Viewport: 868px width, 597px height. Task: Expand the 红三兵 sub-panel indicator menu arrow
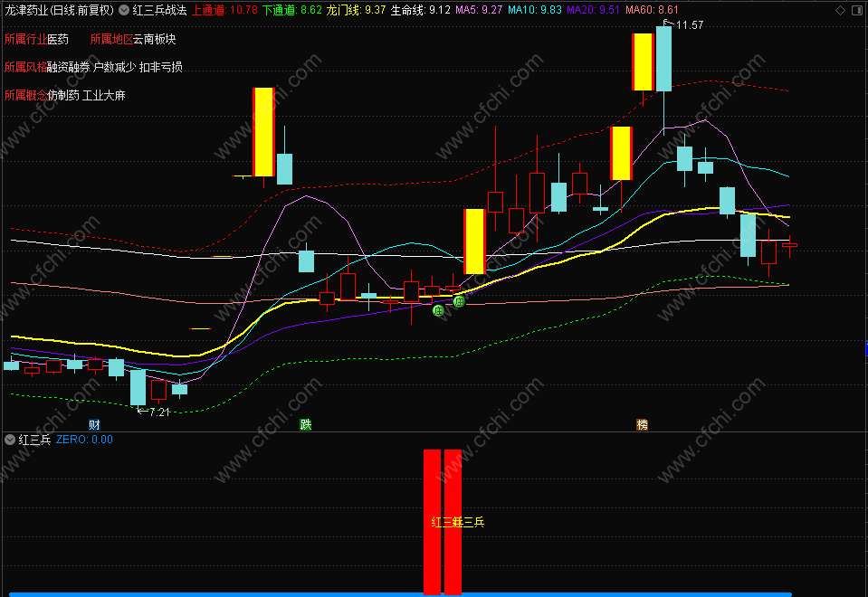[x=10, y=440]
